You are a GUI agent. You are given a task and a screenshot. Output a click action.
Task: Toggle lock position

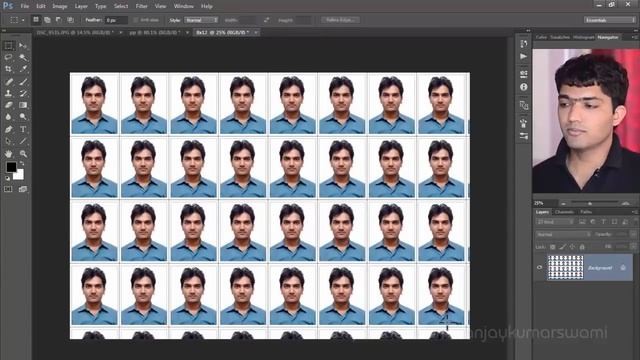[572, 247]
